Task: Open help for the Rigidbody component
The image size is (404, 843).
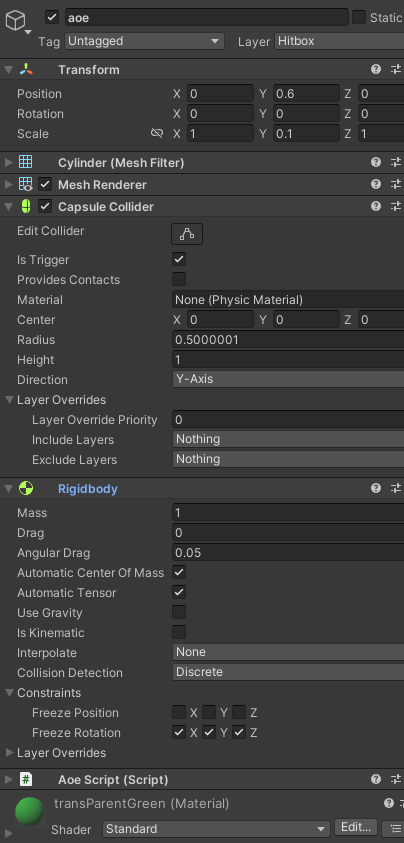Action: [x=376, y=488]
